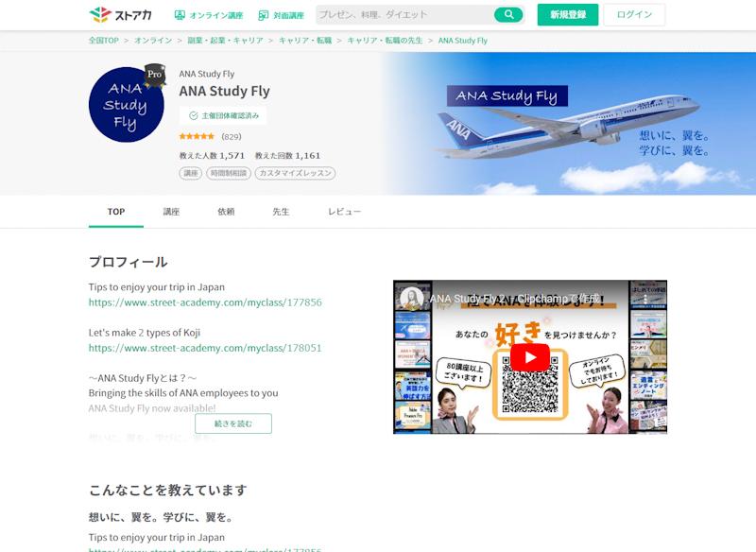Open the myclass/177856 profile link

tap(205, 302)
